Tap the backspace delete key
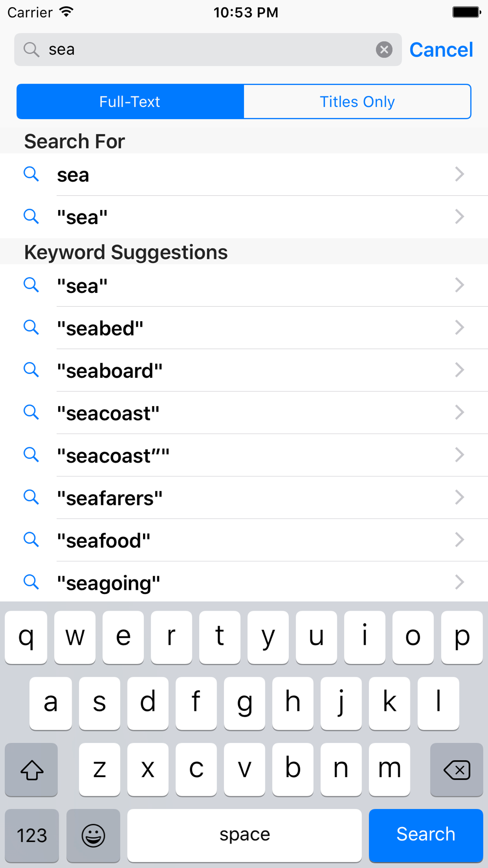The height and width of the screenshot is (868, 488). coord(457,770)
